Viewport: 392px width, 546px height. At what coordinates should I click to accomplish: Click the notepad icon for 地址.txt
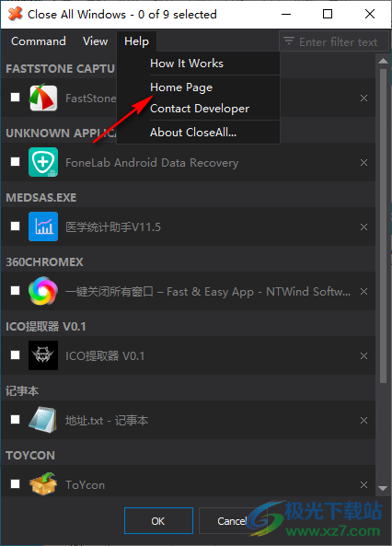coord(43,420)
